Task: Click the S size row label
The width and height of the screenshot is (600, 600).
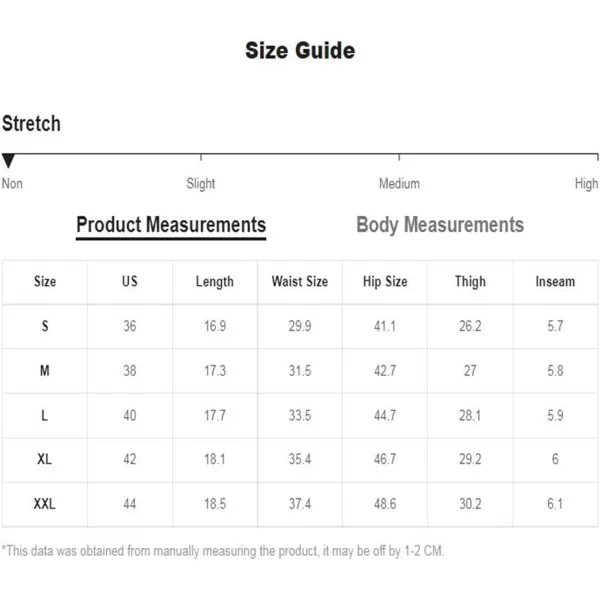Action: [45, 326]
